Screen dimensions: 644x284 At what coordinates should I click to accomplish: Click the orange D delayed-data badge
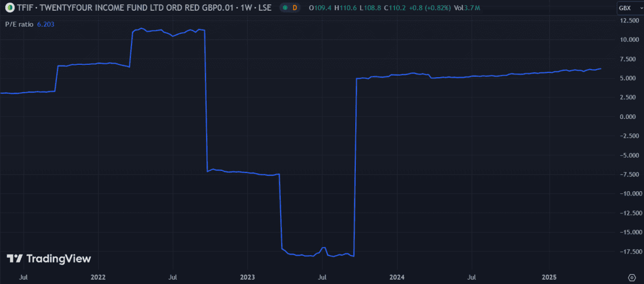coord(295,8)
